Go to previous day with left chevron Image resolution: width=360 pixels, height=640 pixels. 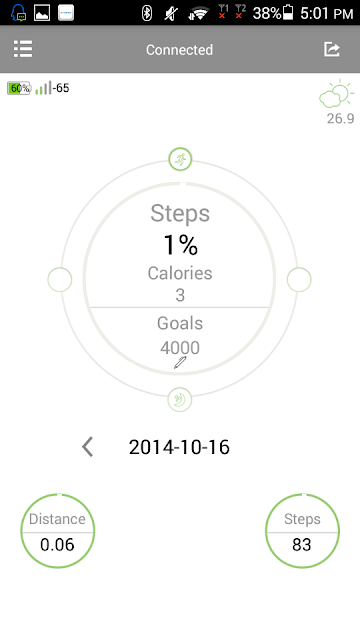(x=87, y=447)
